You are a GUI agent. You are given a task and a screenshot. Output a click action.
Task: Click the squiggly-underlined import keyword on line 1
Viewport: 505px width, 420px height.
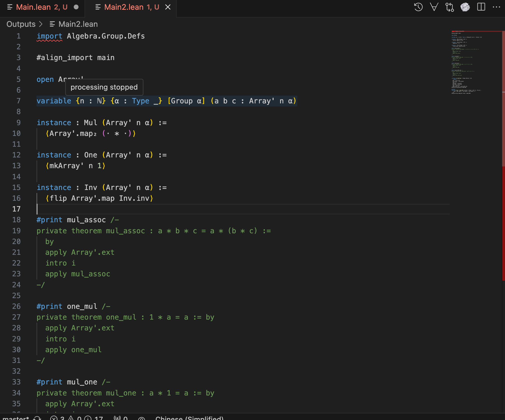50,36
